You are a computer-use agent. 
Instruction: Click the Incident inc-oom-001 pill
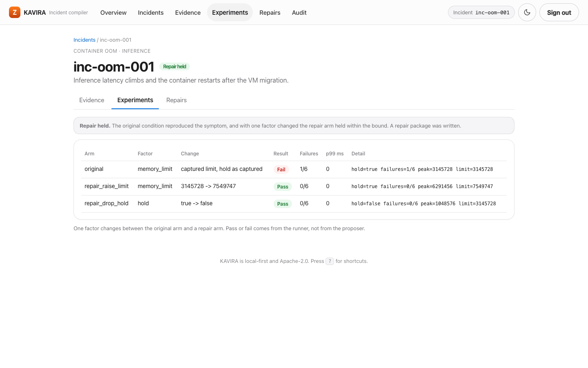[481, 12]
